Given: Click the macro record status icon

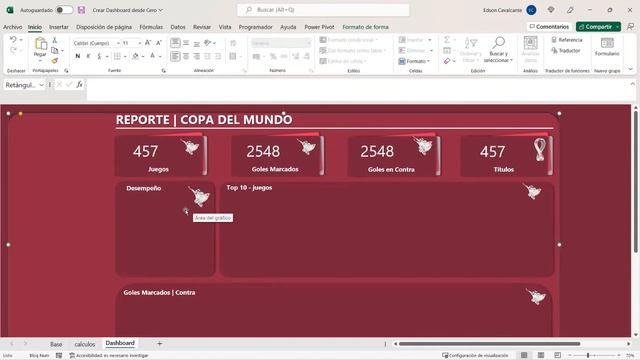Looking at the screenshot, I should 59,356.
